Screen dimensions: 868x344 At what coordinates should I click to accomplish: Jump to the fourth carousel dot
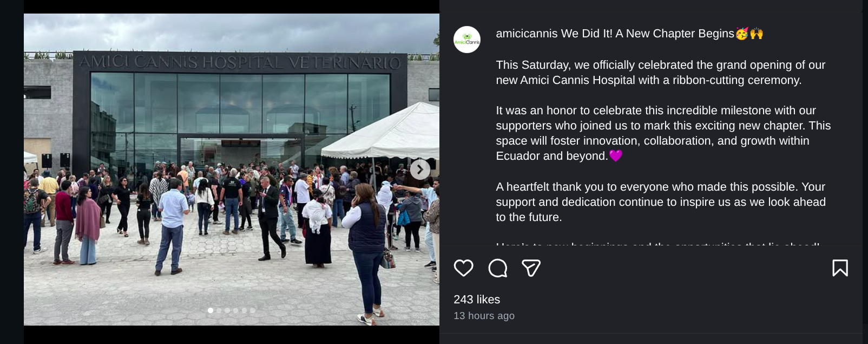(236, 310)
